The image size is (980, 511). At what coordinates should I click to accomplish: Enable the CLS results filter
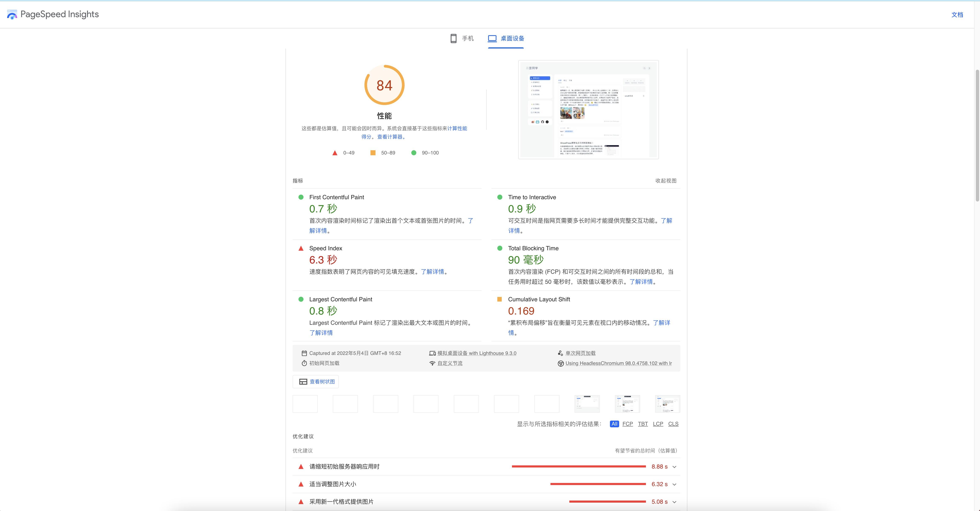pos(673,424)
